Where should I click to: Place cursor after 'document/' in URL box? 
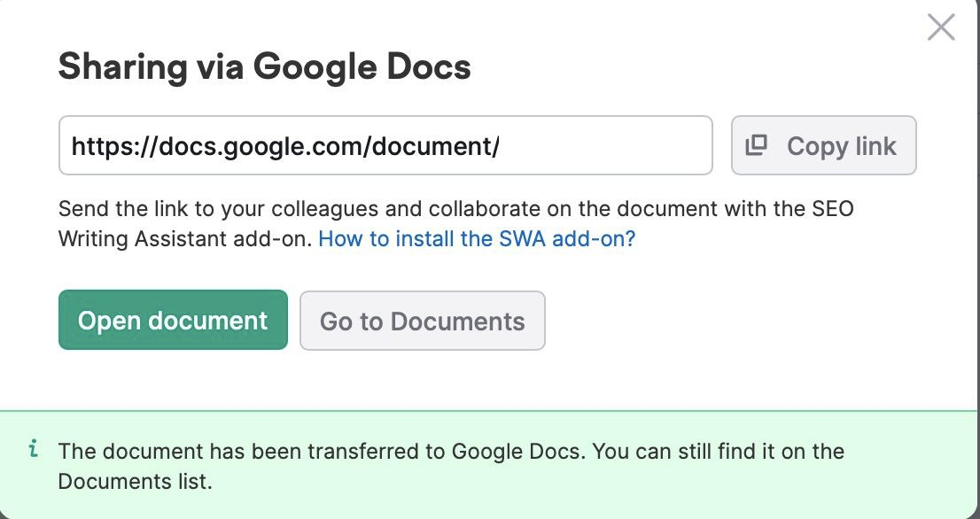click(501, 146)
